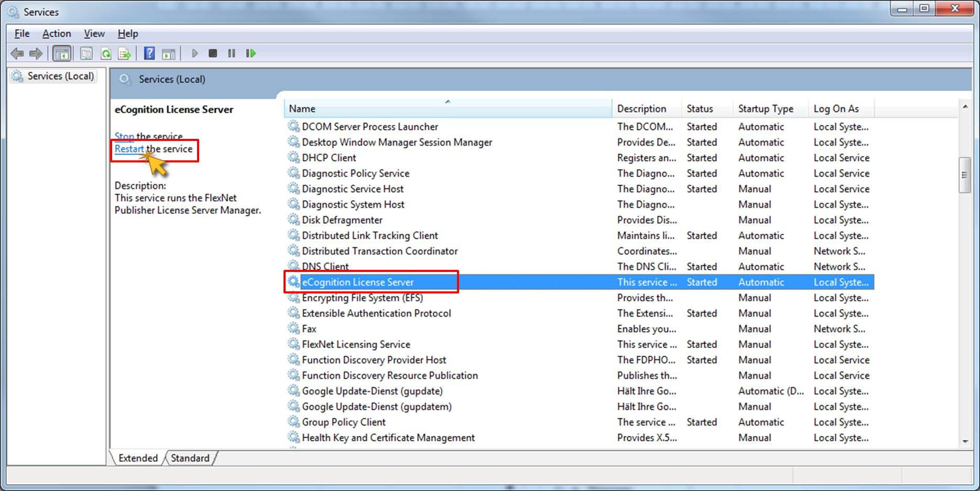Click the Services title bar icon
This screenshot has height=491, width=980.
pyautogui.click(x=13, y=12)
